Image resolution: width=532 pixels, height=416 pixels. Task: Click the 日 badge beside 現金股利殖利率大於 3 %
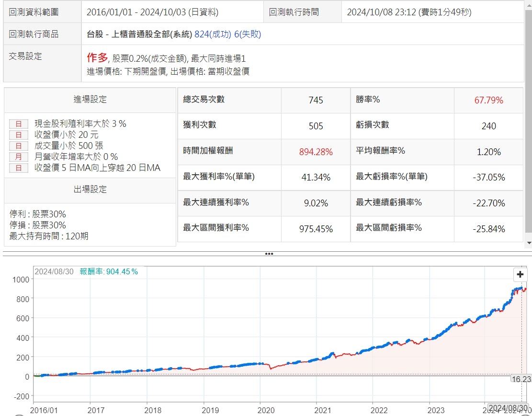19,124
